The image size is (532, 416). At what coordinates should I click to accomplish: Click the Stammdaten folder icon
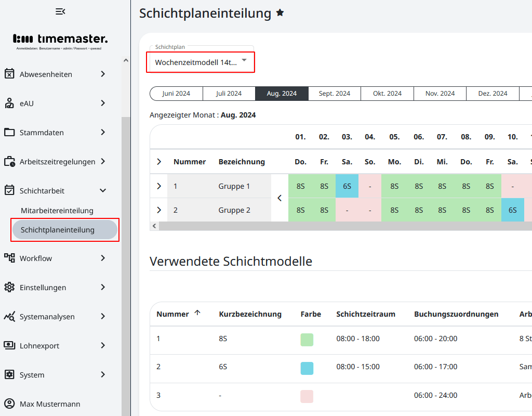[x=9, y=132]
